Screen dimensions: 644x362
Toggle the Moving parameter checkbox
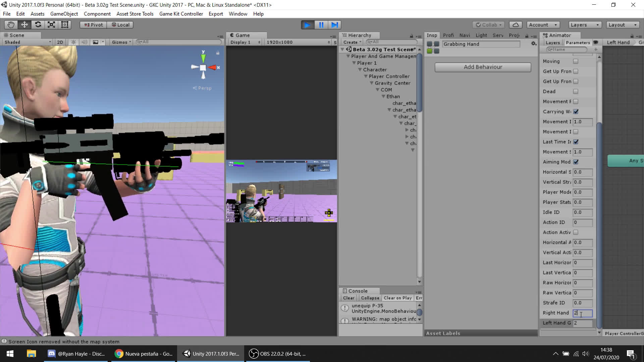click(x=576, y=61)
